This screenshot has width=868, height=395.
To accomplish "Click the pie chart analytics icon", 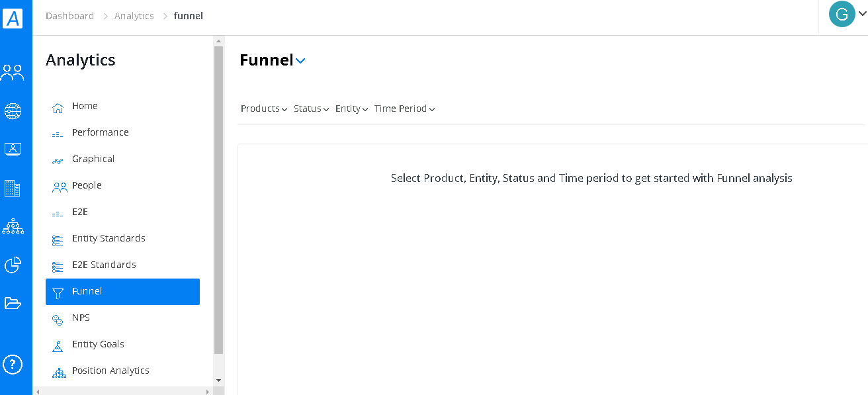I will point(13,265).
